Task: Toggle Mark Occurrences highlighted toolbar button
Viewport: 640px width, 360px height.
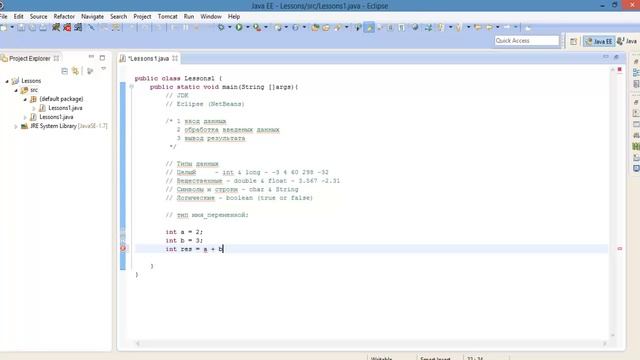Action: (369, 27)
